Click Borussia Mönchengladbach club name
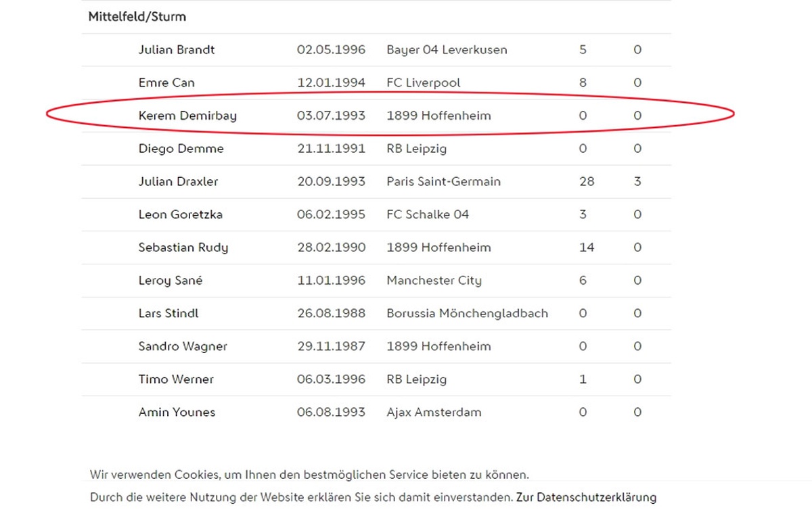 468,314
